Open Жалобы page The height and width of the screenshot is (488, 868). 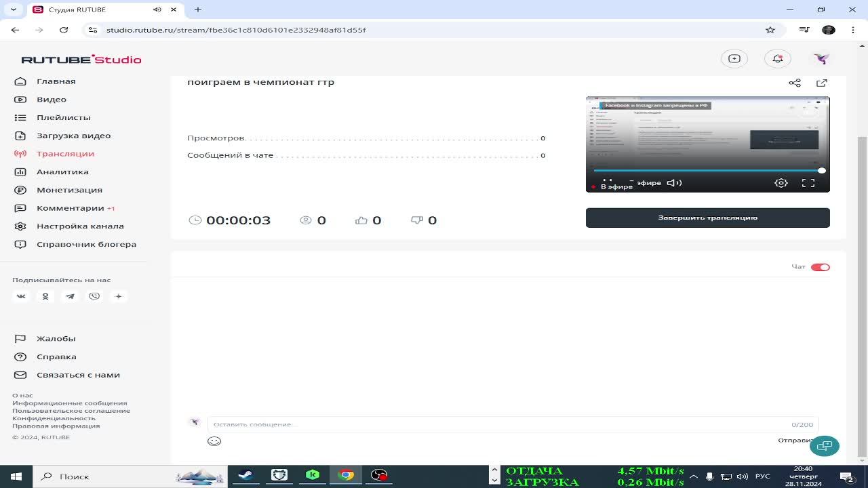(x=45, y=339)
